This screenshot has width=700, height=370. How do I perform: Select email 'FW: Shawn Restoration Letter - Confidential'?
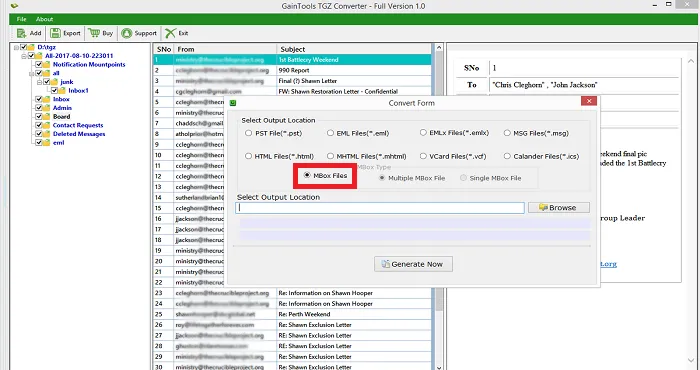(293, 91)
